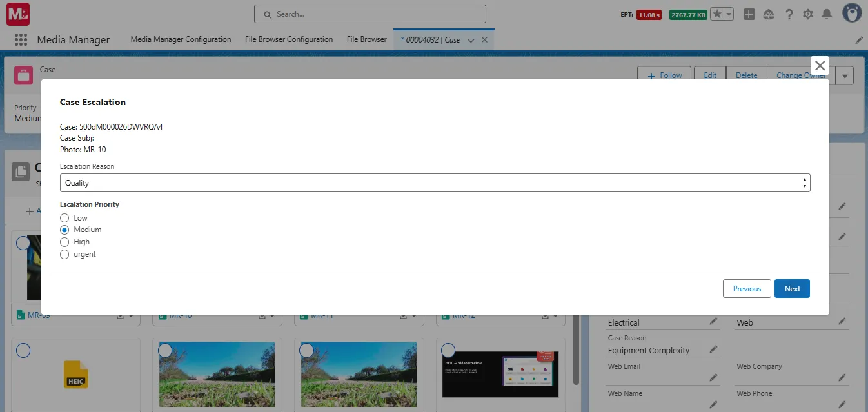Screen dimensions: 868x412
Task: Open the Setup gear icon
Action: tap(808, 14)
